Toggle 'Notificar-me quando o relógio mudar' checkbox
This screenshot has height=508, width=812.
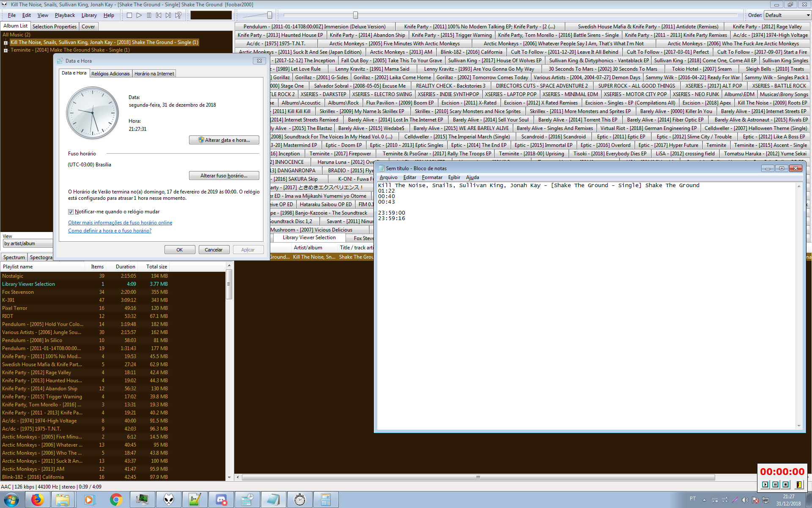(71, 212)
